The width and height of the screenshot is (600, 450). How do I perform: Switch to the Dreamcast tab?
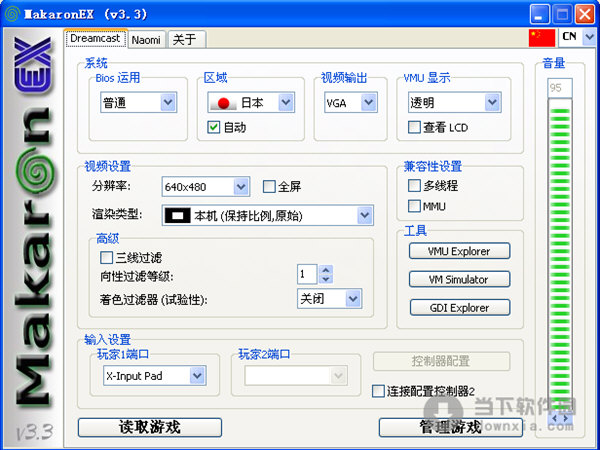96,39
